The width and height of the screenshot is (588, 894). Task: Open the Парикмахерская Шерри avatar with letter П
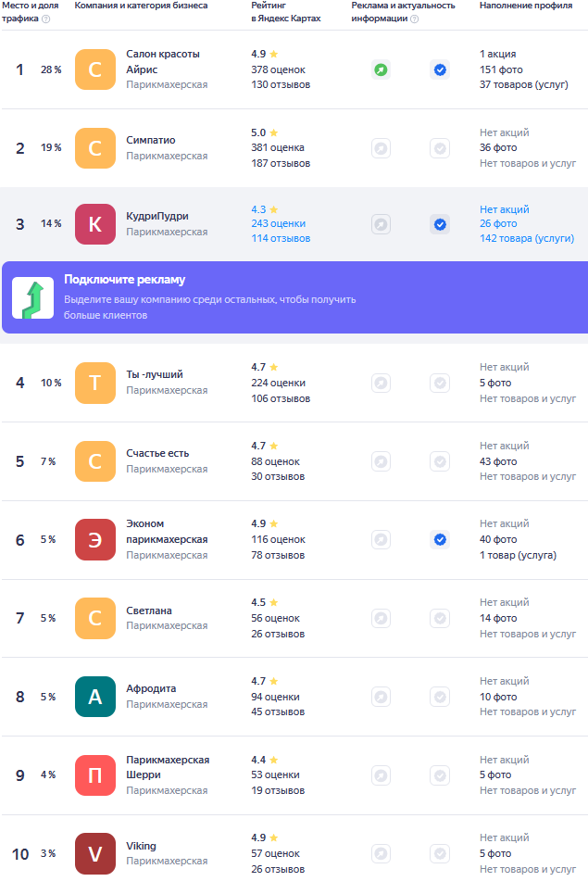95,774
